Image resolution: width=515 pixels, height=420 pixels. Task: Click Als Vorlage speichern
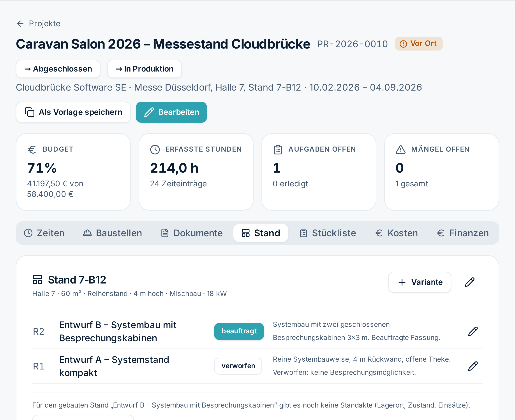click(73, 112)
